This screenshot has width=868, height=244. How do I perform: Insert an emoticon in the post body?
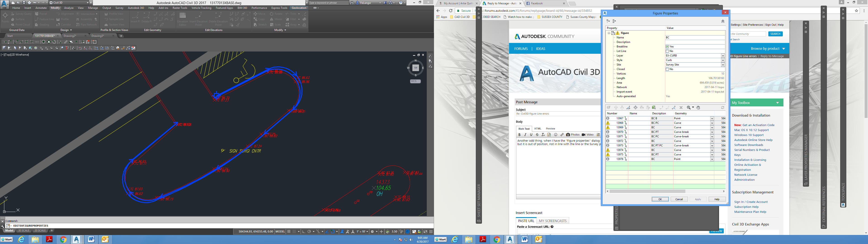click(556, 134)
